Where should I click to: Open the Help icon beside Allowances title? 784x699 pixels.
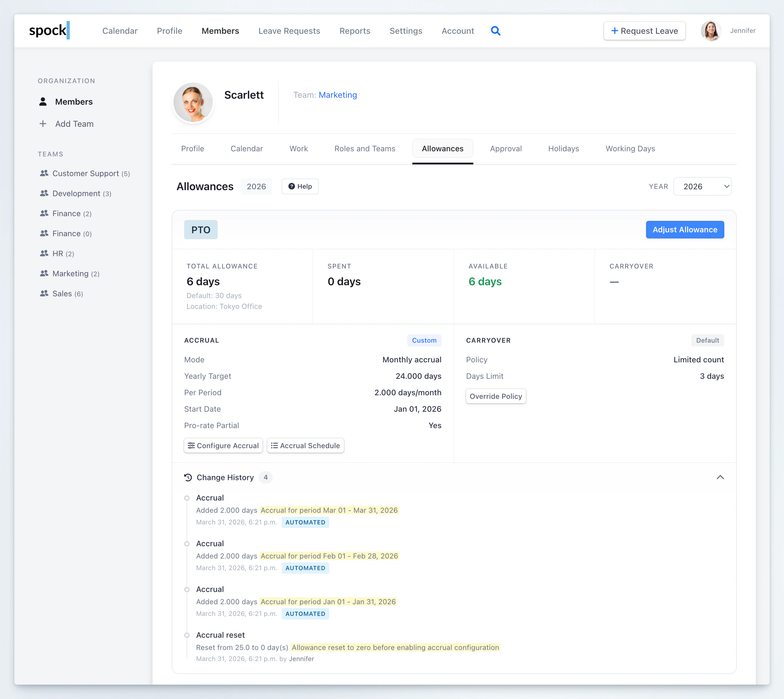tap(292, 186)
